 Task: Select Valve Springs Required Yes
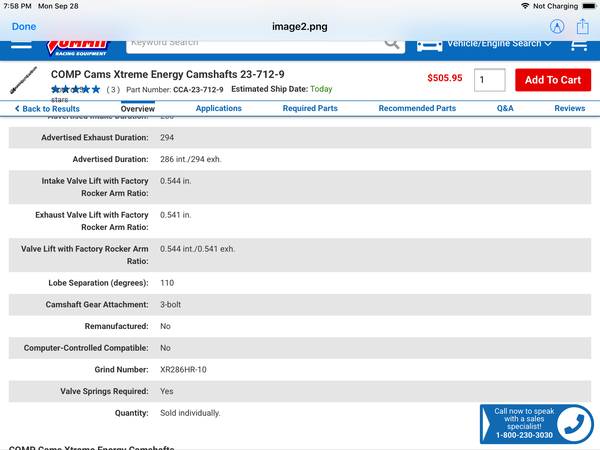point(166,391)
